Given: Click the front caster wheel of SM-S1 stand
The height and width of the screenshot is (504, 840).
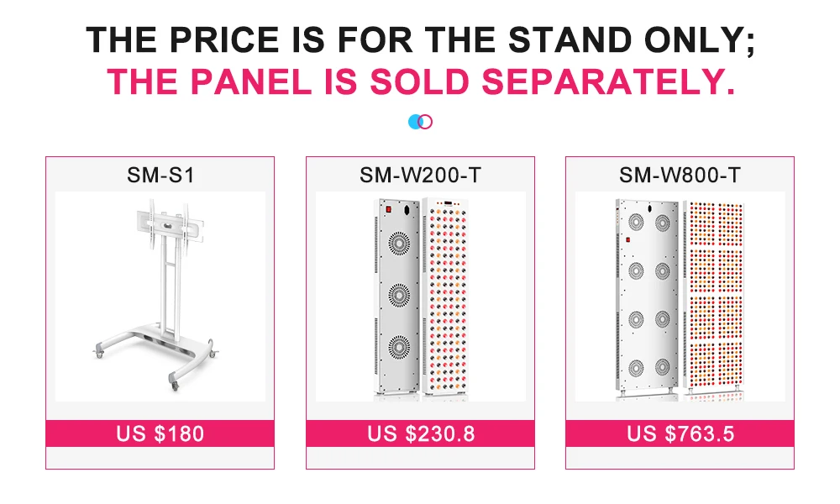Looking at the screenshot, I should (x=175, y=385).
